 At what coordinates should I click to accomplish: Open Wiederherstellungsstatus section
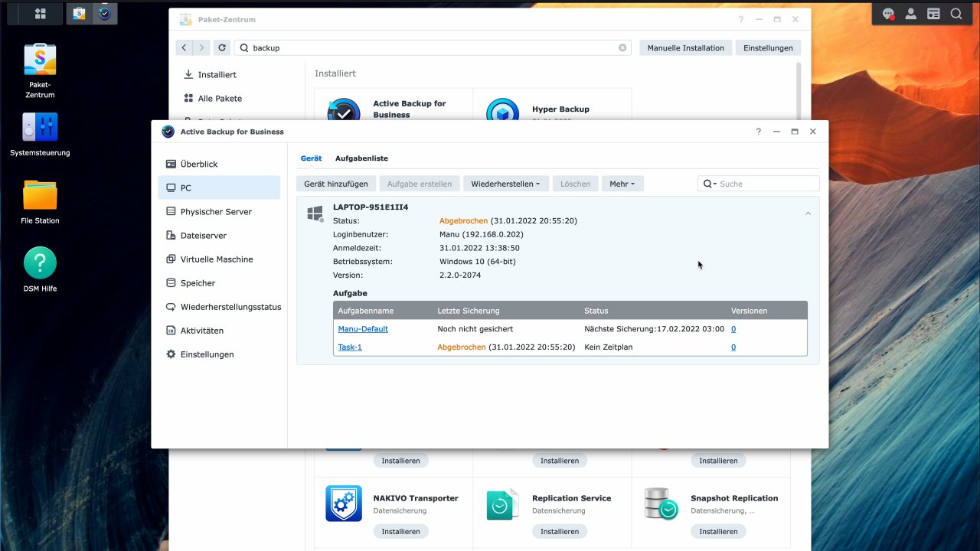(219, 306)
